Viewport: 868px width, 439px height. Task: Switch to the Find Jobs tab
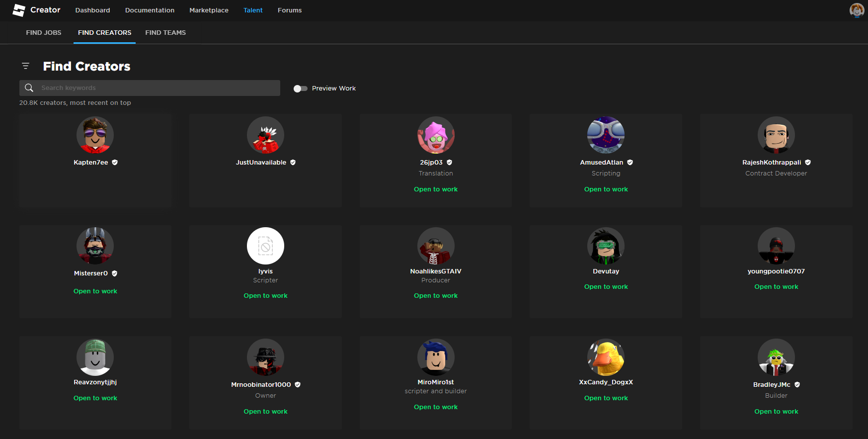[44, 33]
